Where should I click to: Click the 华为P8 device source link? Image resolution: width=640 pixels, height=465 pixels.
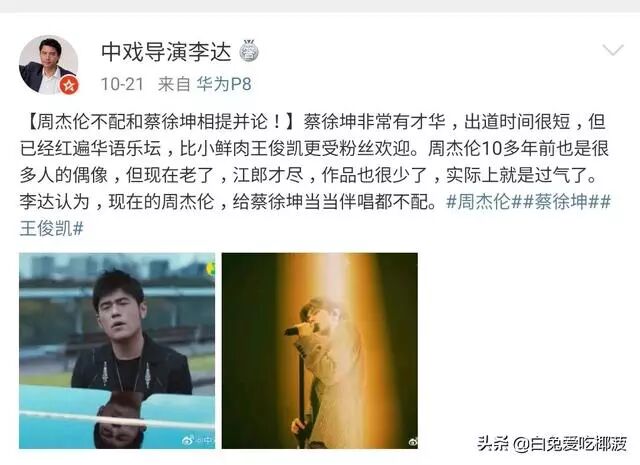(x=224, y=85)
